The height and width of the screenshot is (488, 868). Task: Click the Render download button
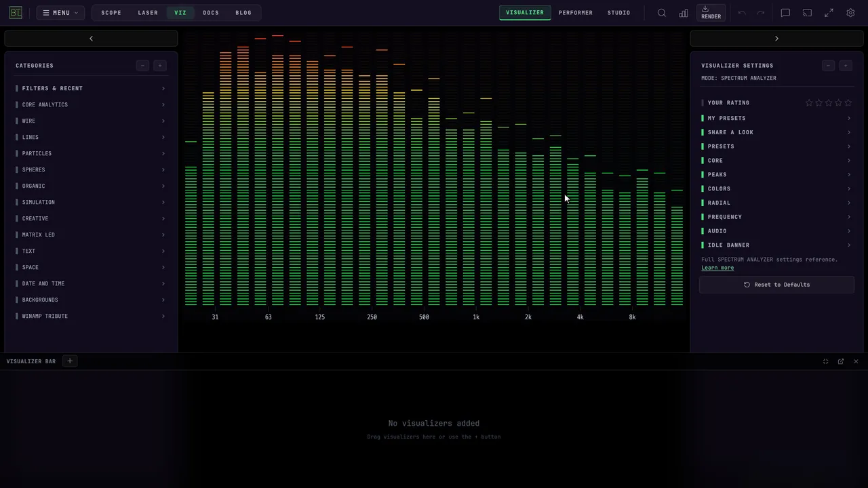[x=711, y=13]
